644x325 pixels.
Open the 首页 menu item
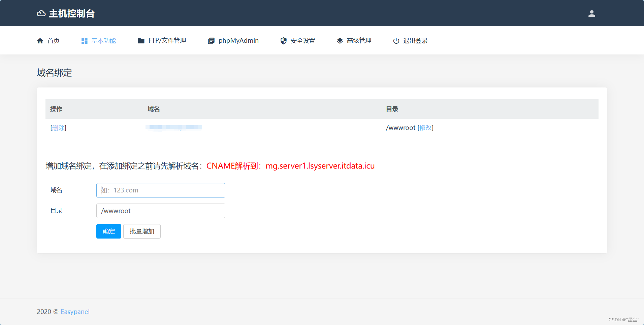point(54,41)
